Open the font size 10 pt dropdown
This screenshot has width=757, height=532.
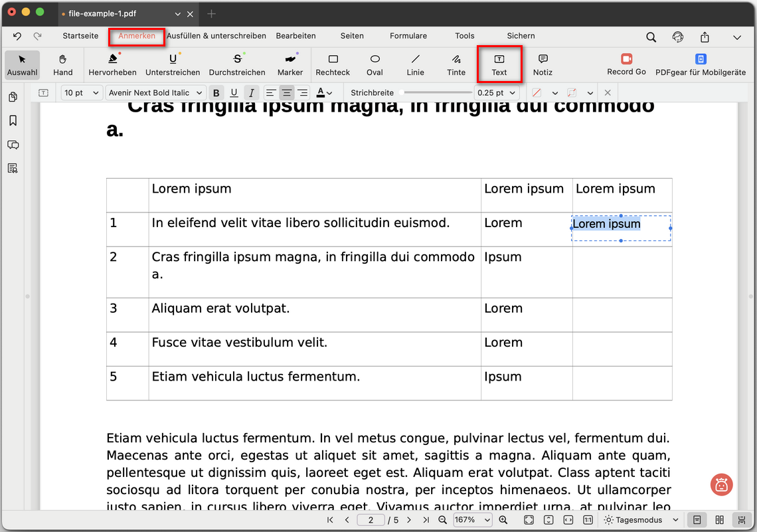point(82,93)
